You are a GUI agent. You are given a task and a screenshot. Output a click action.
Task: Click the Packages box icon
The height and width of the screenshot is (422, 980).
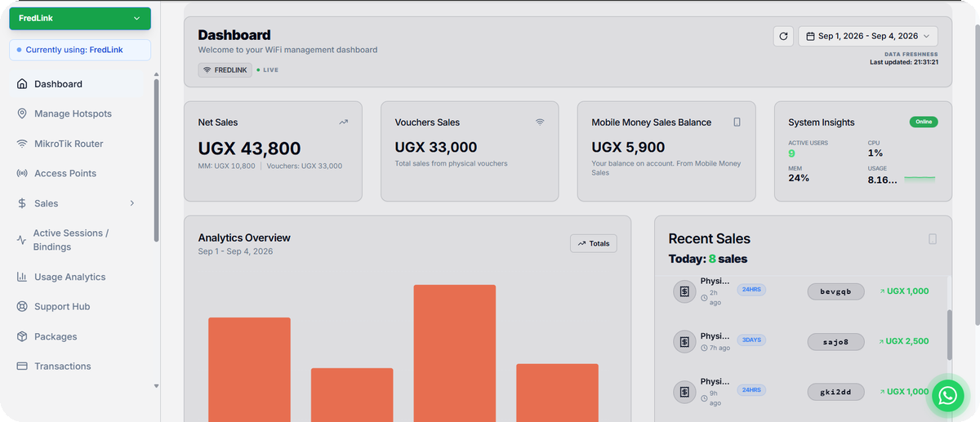(x=22, y=336)
